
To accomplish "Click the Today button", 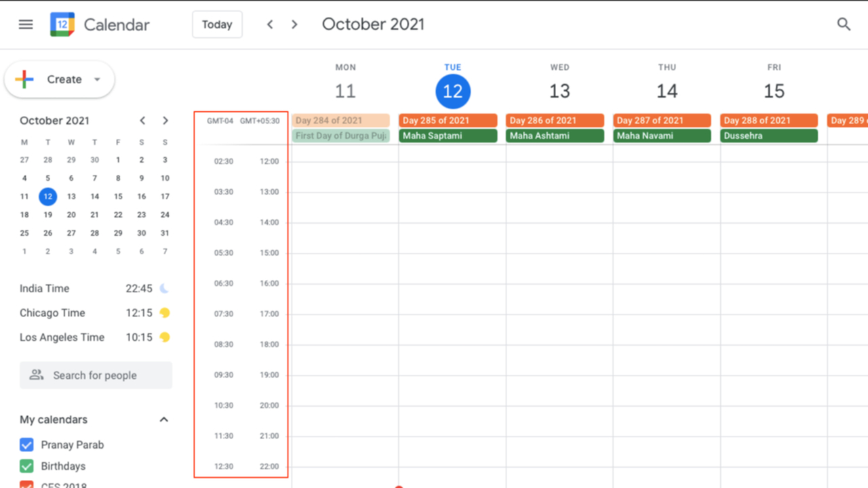I will tap(217, 24).
